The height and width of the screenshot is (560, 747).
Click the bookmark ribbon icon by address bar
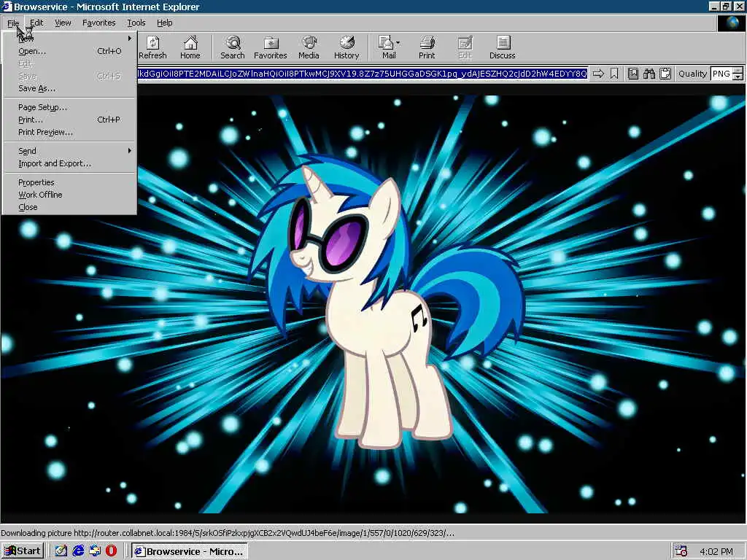(614, 74)
